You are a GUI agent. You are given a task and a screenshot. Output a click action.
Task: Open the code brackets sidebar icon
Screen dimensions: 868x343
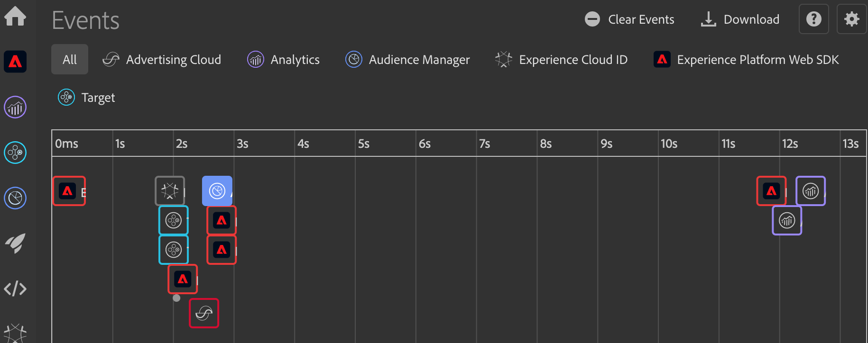15,289
